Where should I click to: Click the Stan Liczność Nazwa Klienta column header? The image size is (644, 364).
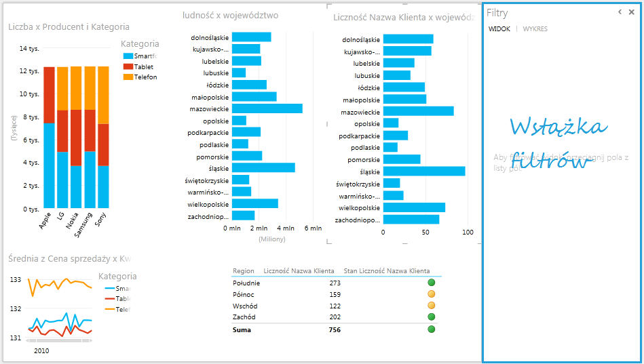[x=386, y=271]
